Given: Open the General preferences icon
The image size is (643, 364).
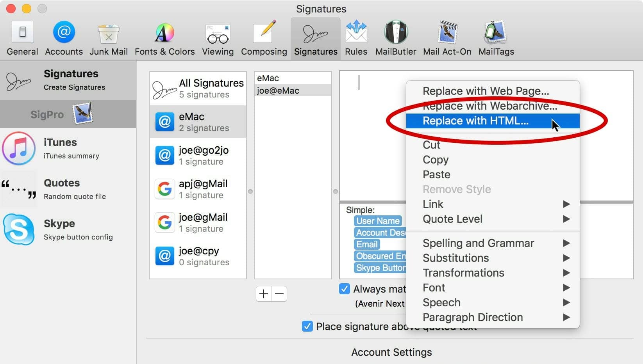Looking at the screenshot, I should click(x=22, y=39).
